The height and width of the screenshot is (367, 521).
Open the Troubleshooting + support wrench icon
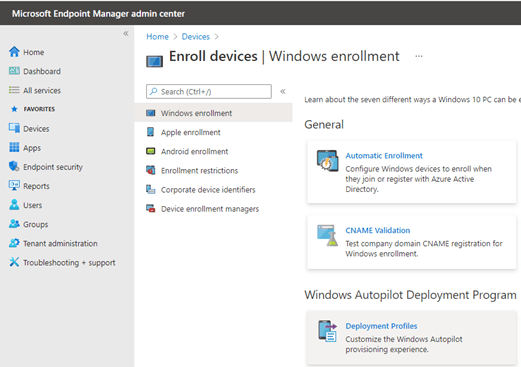(x=14, y=262)
